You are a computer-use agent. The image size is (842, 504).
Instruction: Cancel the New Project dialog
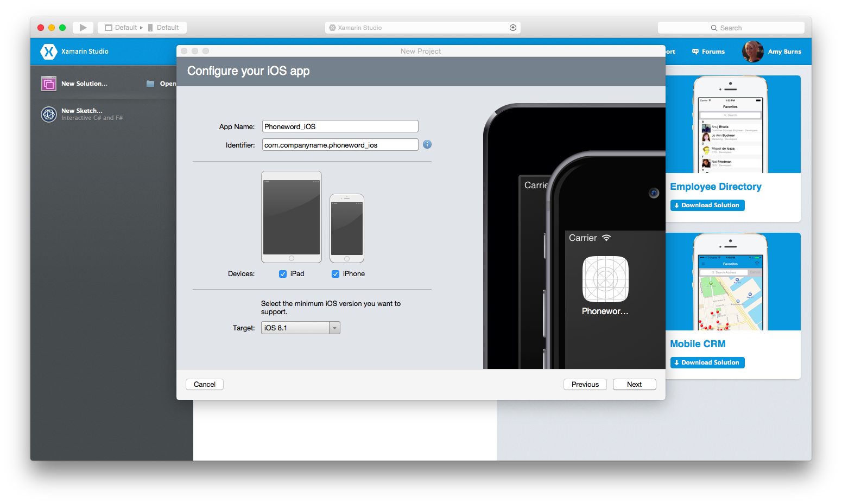point(205,384)
